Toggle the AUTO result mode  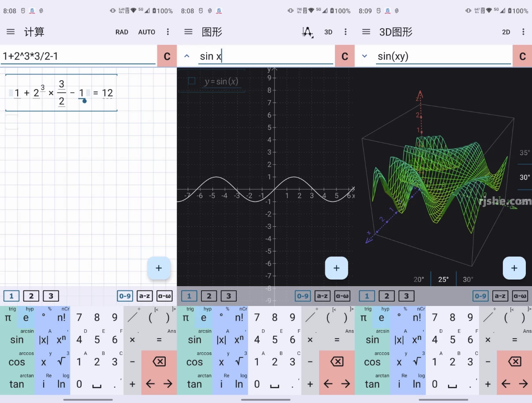(146, 32)
